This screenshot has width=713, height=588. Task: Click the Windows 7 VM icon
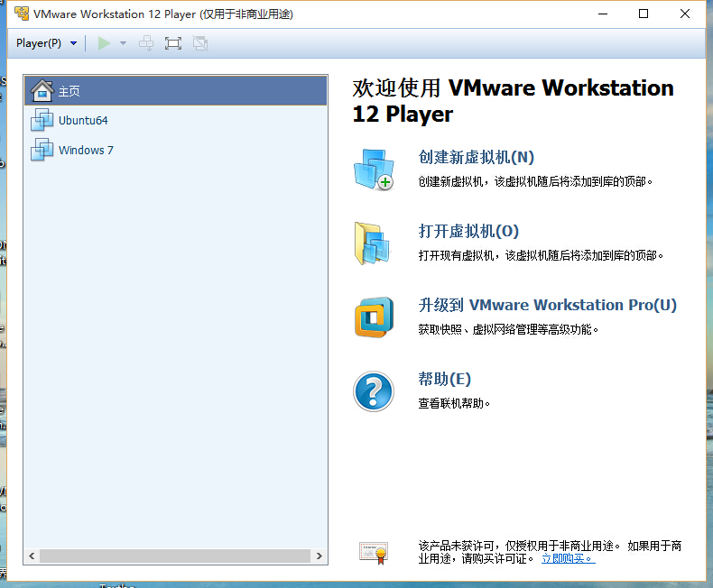tap(42, 150)
